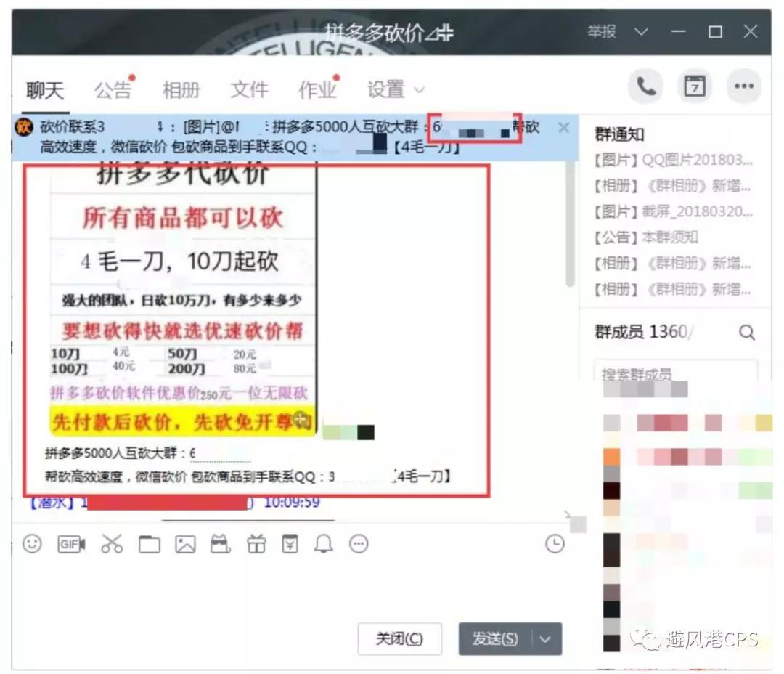Open the emoji picker
The height and width of the screenshot is (674, 784).
[33, 543]
